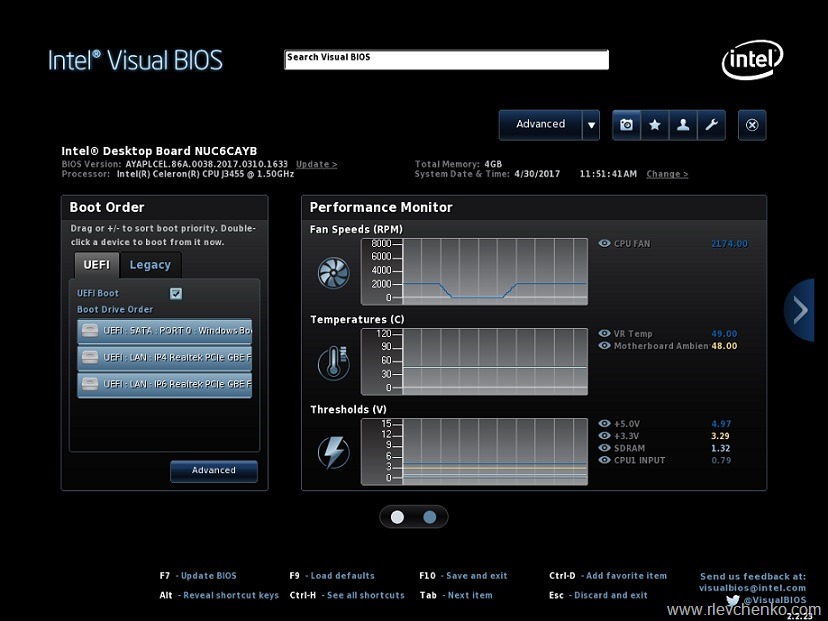
Task: Select the fan icon beside Fan Speeds
Action: click(333, 272)
